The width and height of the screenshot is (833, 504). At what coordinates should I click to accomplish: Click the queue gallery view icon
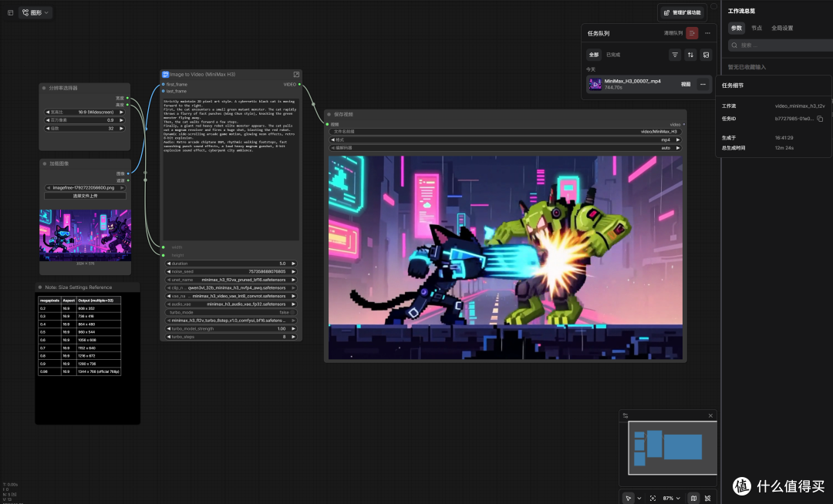pyautogui.click(x=706, y=55)
